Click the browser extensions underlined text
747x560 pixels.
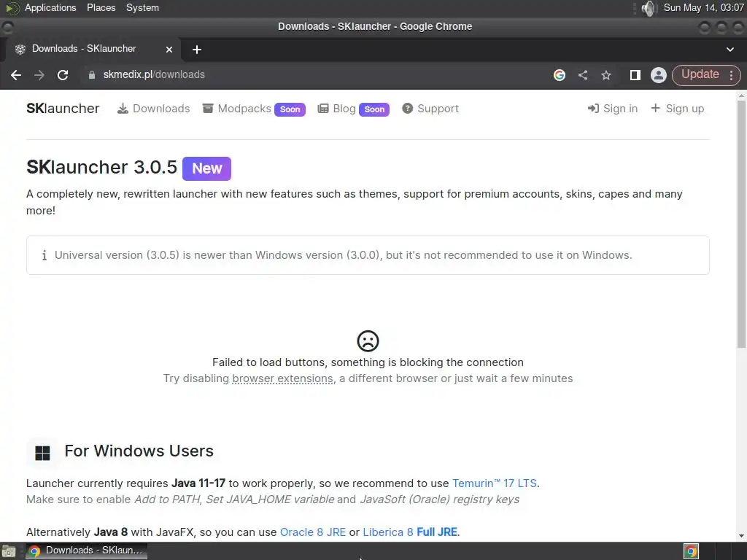point(282,378)
